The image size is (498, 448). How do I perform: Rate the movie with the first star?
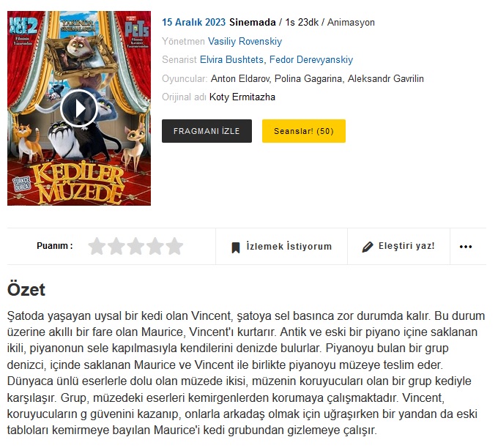97,246
